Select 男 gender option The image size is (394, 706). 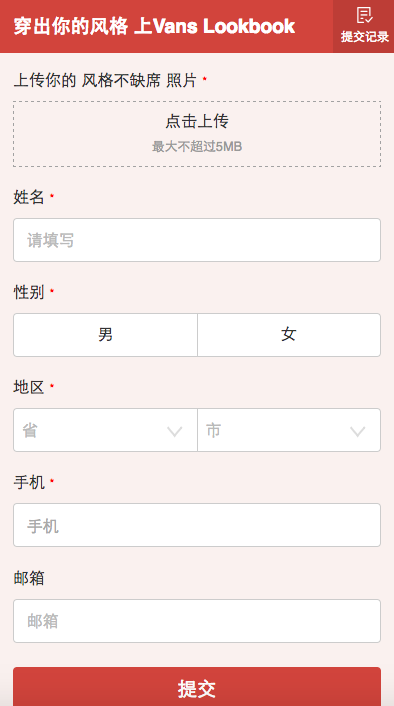105,335
